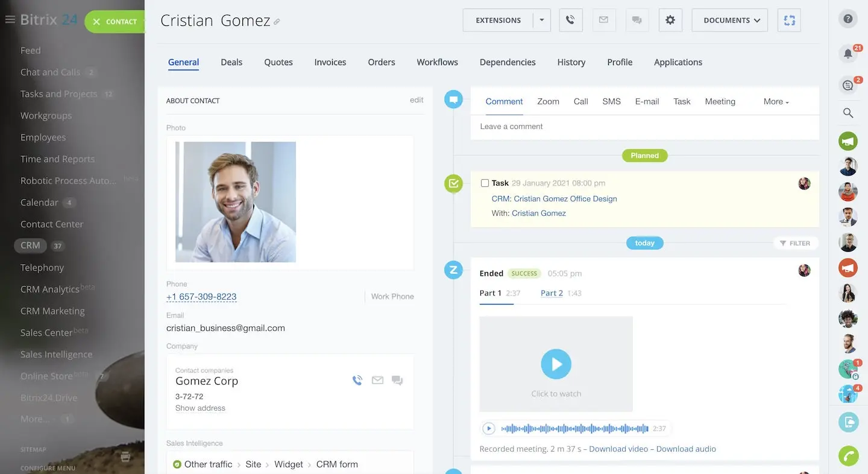This screenshot has width=868, height=474.
Task: Open the Extensions dropdown arrow
Action: [541, 20]
